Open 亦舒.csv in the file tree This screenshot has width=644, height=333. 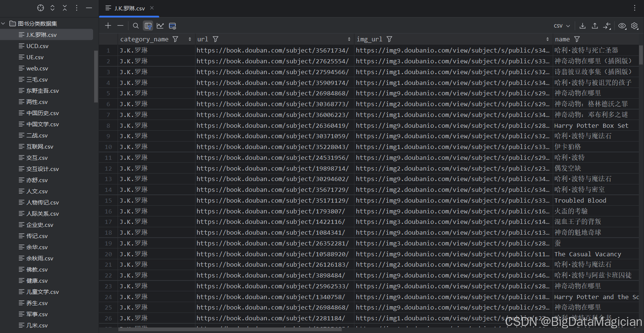click(x=37, y=180)
